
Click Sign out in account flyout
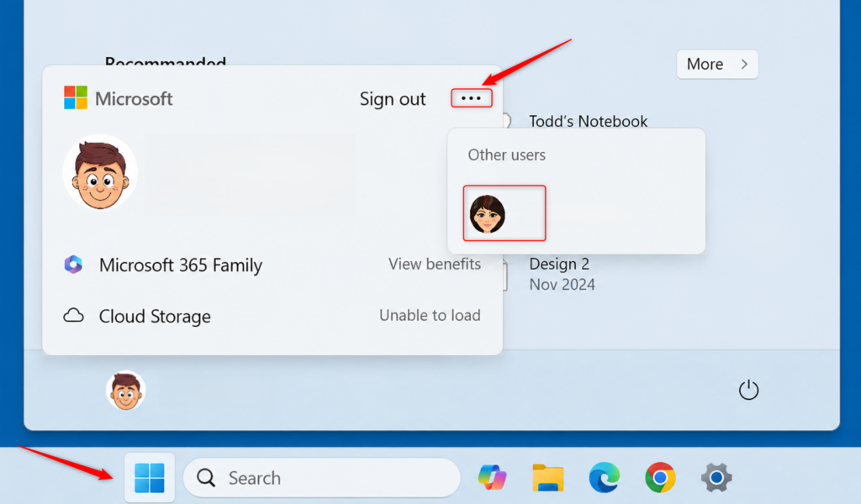click(392, 99)
